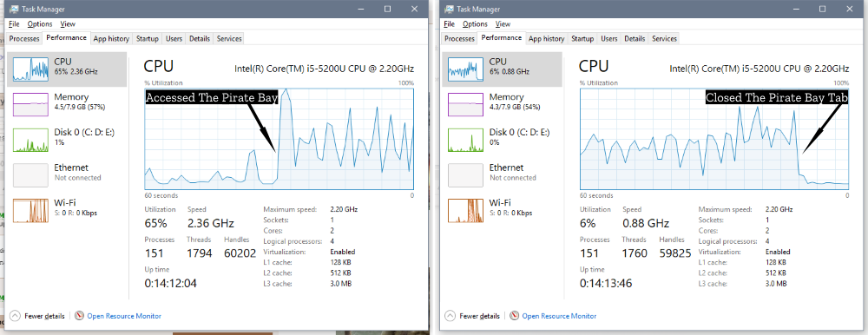
Task: Switch to Processes tab in left window
Action: [25, 39]
